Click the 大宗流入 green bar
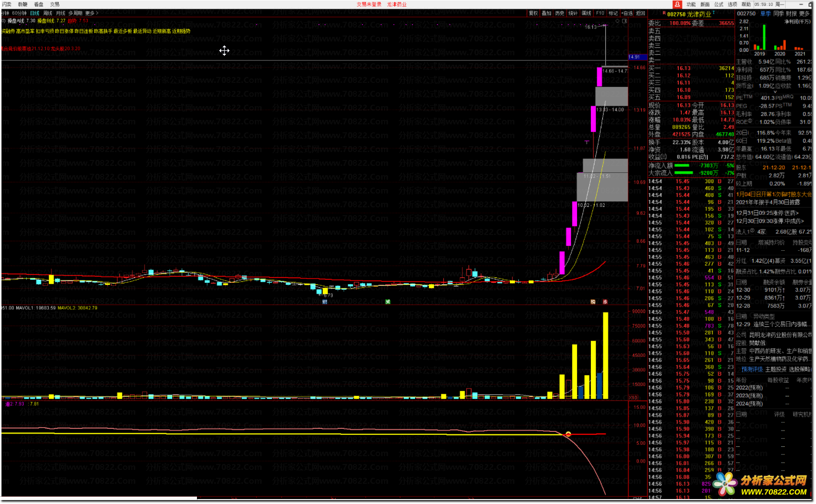This screenshot has height=504, width=816. pos(683,173)
